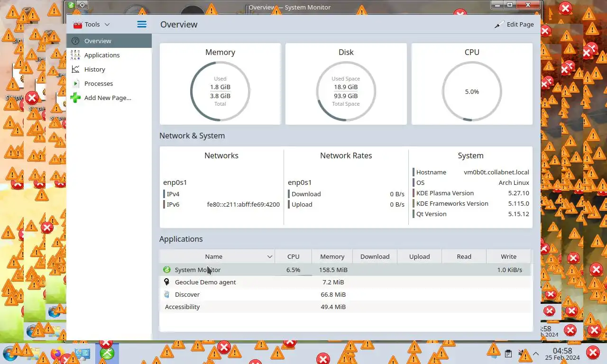The height and width of the screenshot is (364, 607).
Task: Open clipboard icon in system tray
Action: (x=508, y=354)
